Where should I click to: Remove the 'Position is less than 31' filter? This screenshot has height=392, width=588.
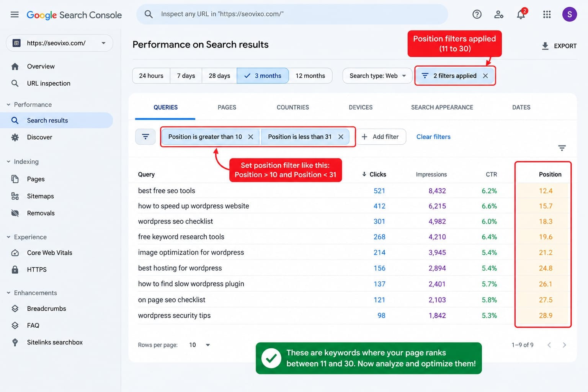pyautogui.click(x=341, y=137)
